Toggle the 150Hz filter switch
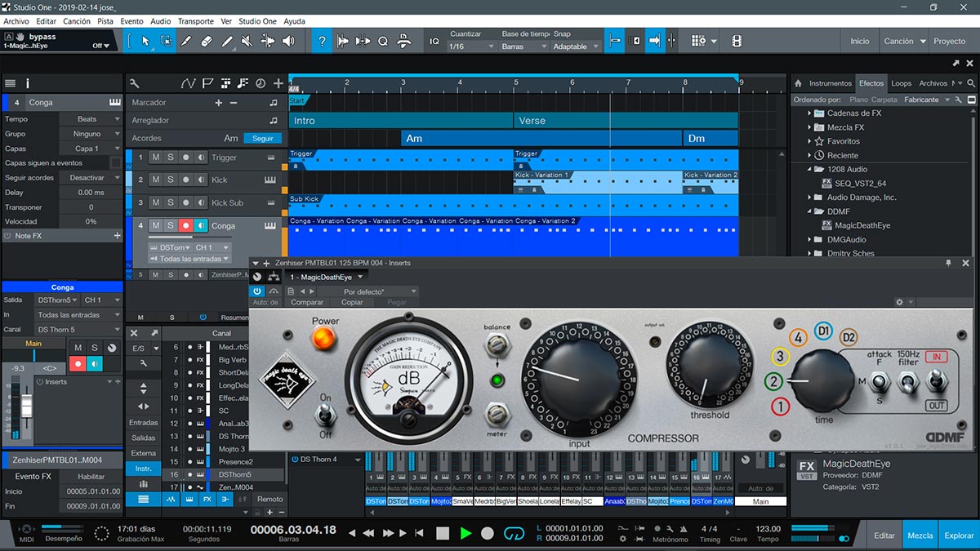The image size is (980, 551). 908,380
